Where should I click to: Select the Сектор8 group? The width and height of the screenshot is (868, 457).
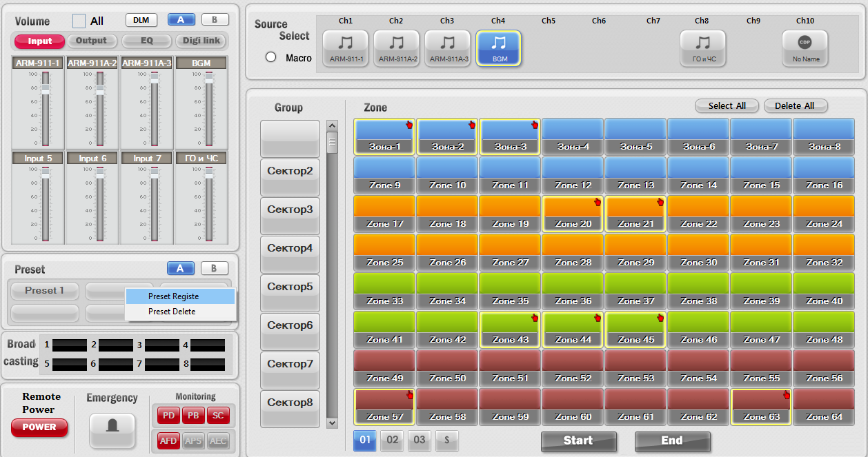pos(290,409)
